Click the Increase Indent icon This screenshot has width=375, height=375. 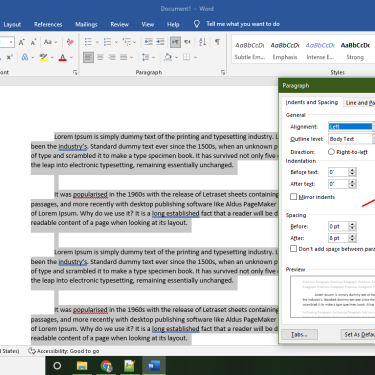(x=160, y=42)
